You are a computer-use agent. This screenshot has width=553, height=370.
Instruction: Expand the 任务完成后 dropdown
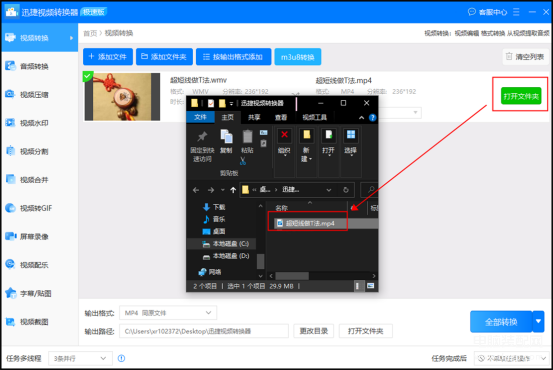512,358
